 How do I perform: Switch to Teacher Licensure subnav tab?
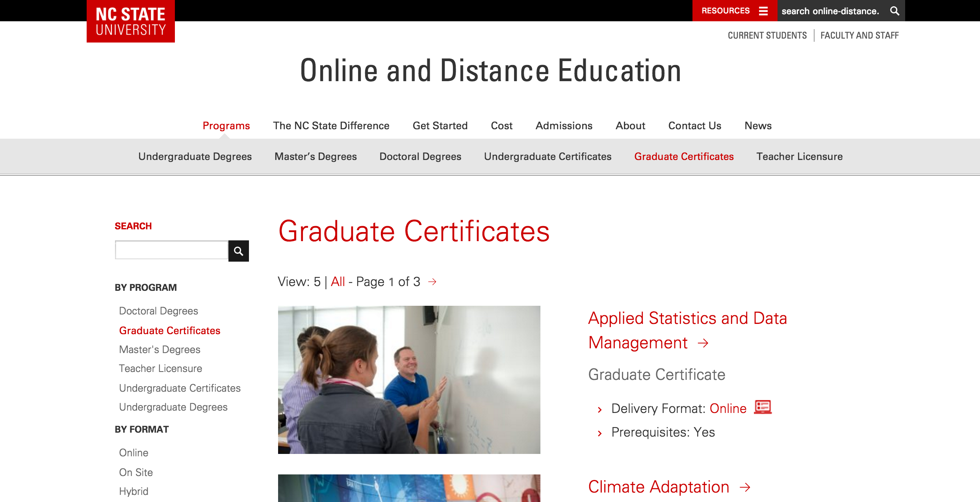800,156
